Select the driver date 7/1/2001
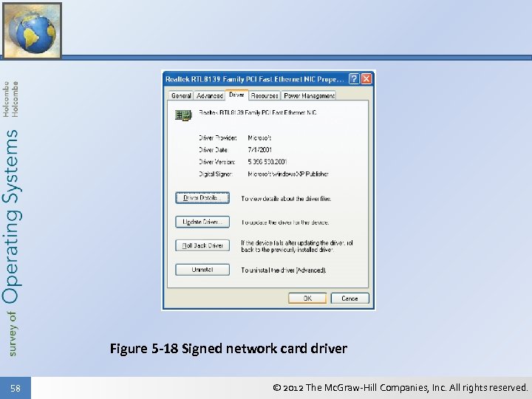 (260, 149)
